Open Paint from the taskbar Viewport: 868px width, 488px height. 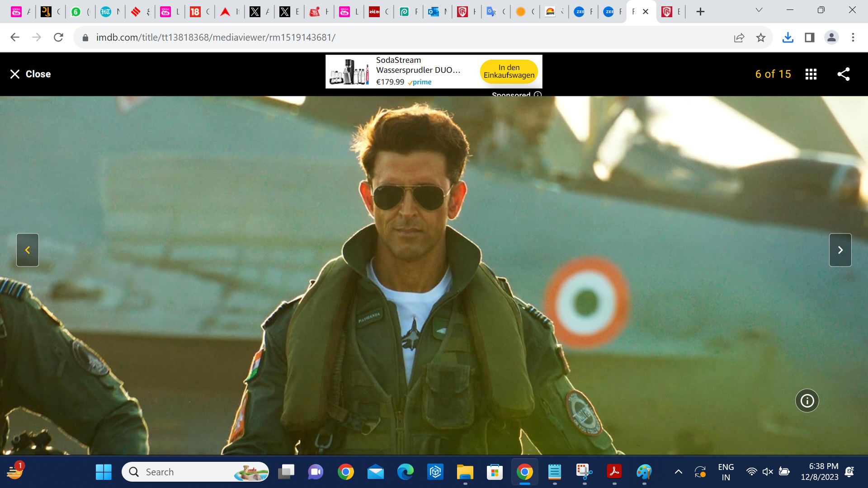(644, 472)
